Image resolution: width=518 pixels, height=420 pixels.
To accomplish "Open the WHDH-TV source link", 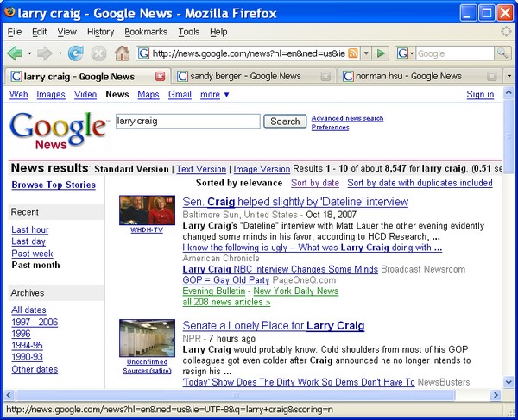I will [x=147, y=230].
